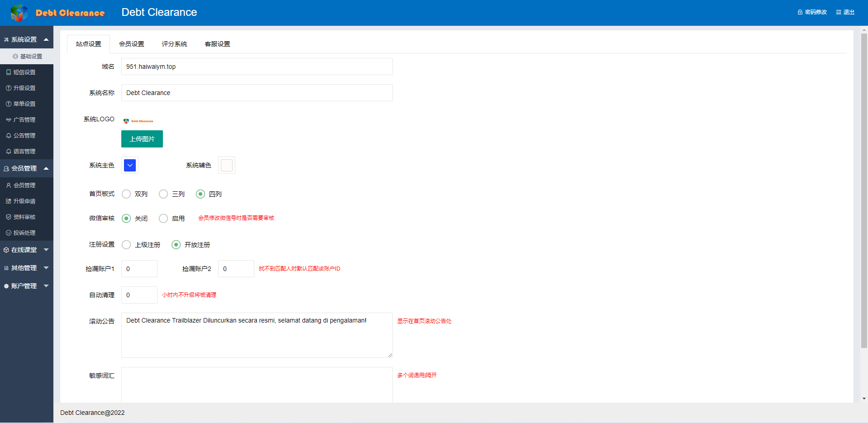Switch to the 客服设置 tab

(217, 44)
